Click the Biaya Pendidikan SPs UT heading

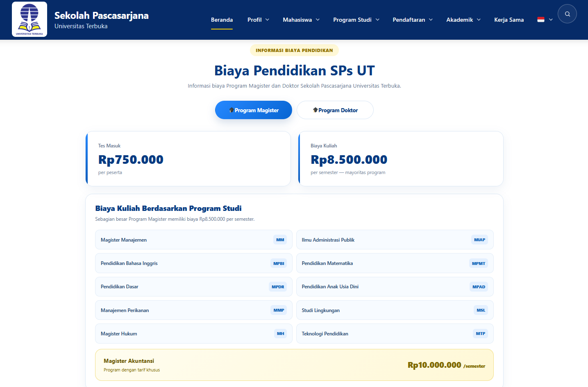(x=294, y=70)
